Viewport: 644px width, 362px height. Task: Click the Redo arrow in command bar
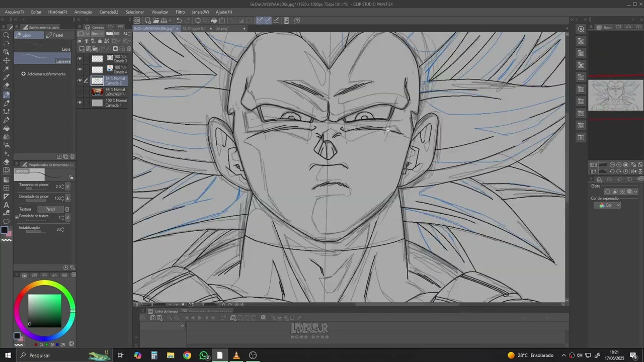(187, 21)
